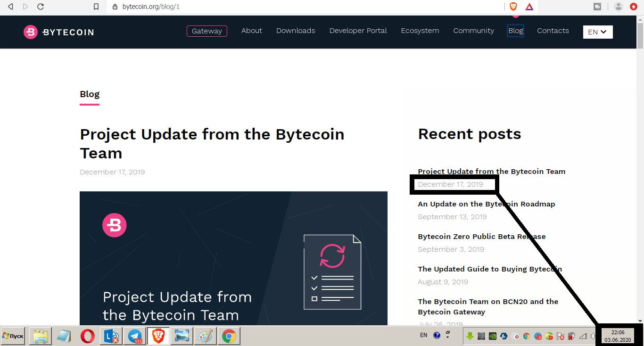Select Ecosystem in the top navigation
This screenshot has height=346, width=644.
click(420, 31)
